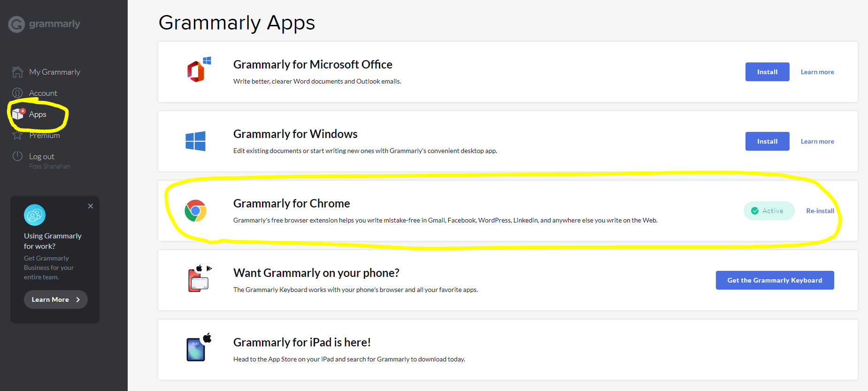Click 'Get Grammarly Business for your entire team' text
Viewport: 868px width, 391px height.
[x=49, y=268]
